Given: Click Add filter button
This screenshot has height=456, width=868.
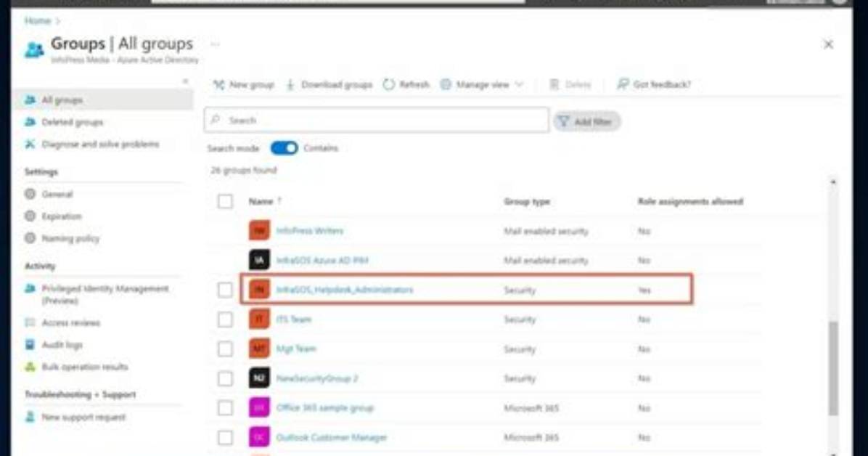Looking at the screenshot, I should pyautogui.click(x=586, y=121).
